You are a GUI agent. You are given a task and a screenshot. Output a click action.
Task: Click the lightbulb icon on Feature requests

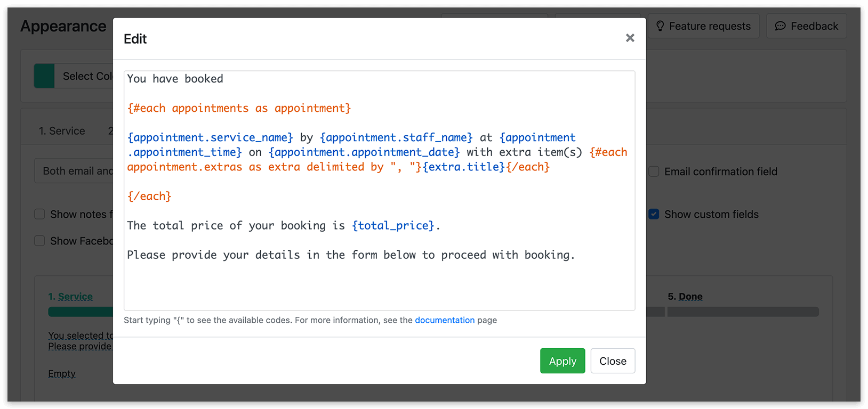coord(660,26)
